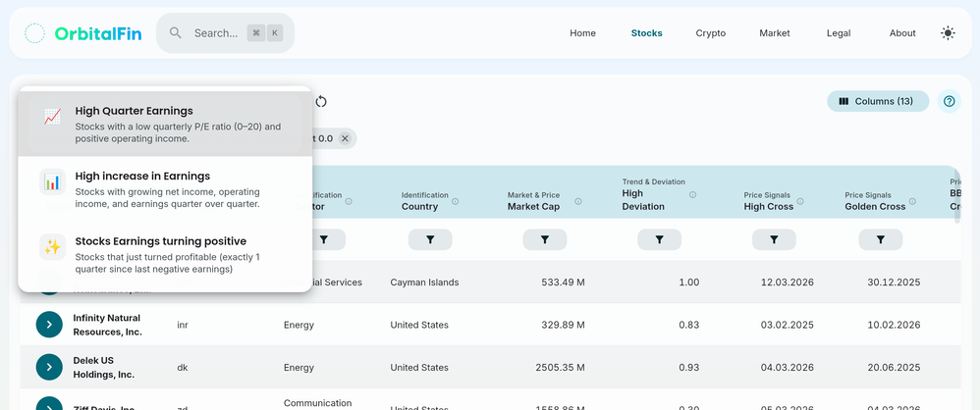Open the Stocks nav item
This screenshot has height=410, width=980.
tap(646, 33)
